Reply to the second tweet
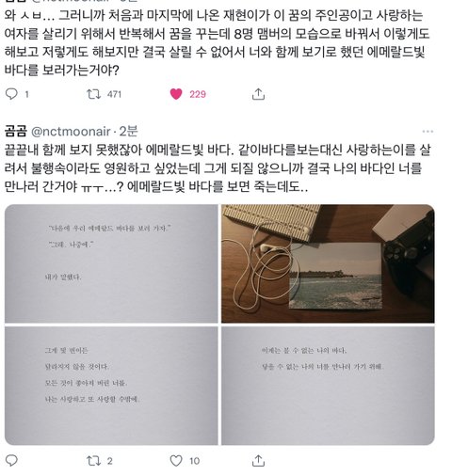 pos(12,461)
